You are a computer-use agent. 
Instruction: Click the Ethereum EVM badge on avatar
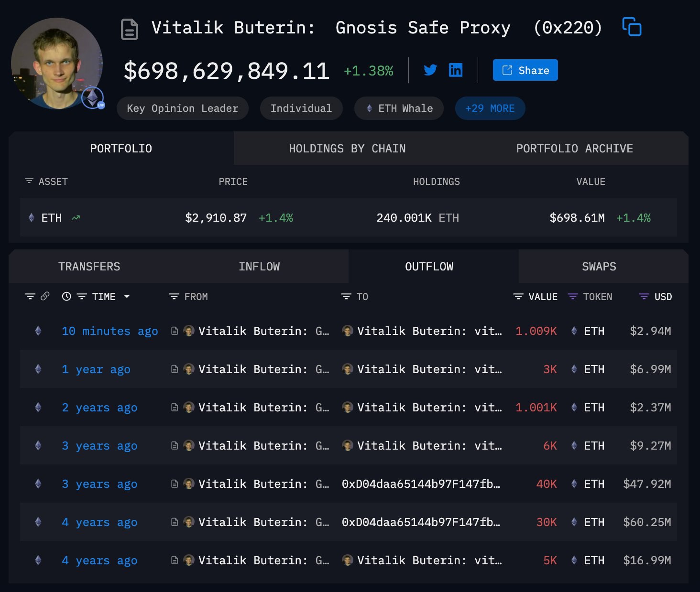[93, 98]
